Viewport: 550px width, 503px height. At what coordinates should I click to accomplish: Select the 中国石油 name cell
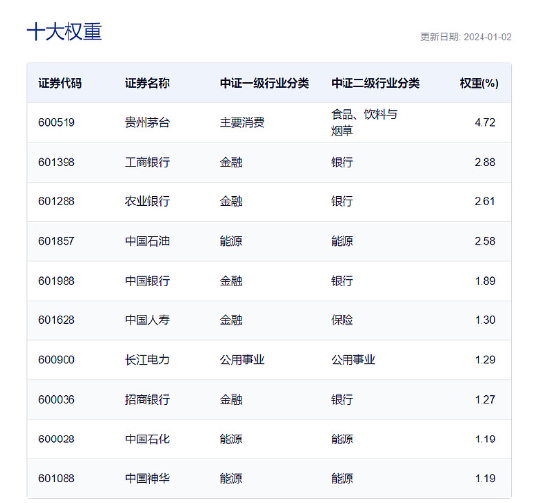pos(147,241)
